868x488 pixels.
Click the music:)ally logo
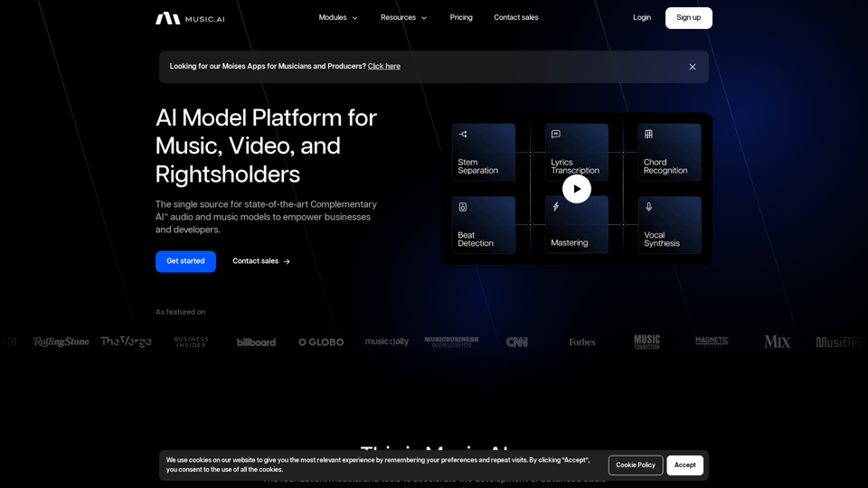386,342
